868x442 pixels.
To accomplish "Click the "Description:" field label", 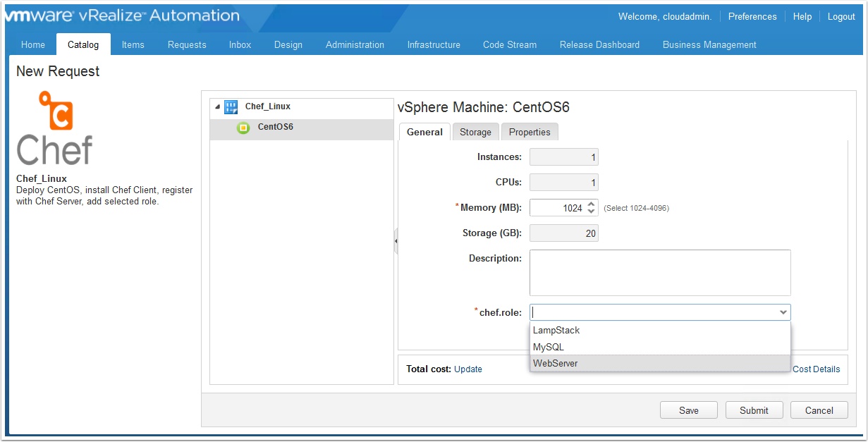I will (495, 259).
